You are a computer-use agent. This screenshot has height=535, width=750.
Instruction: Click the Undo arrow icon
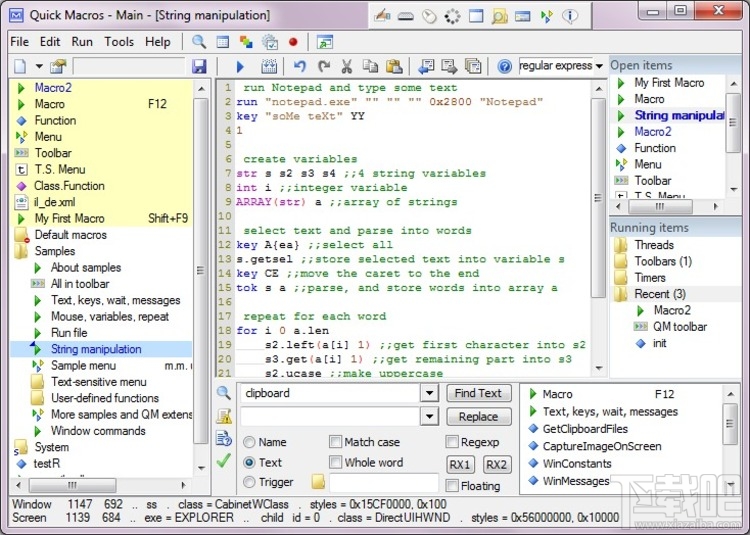point(300,66)
